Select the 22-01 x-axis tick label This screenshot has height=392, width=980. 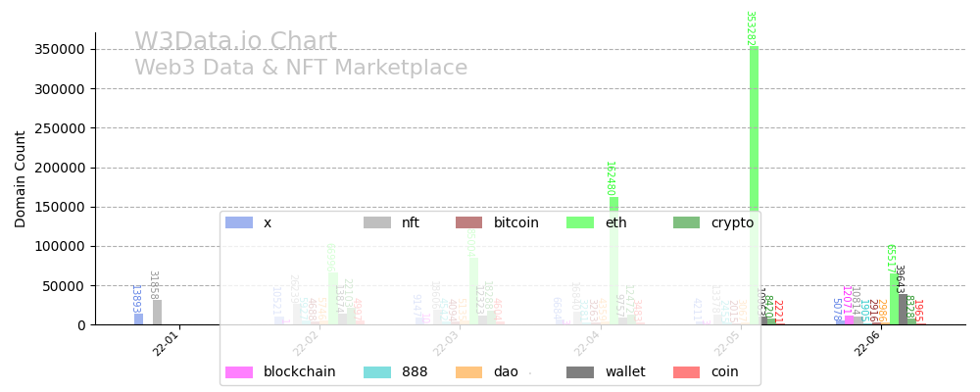coord(167,343)
